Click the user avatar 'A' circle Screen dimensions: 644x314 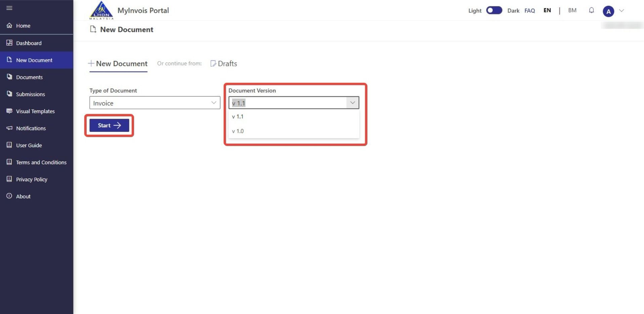tap(608, 11)
